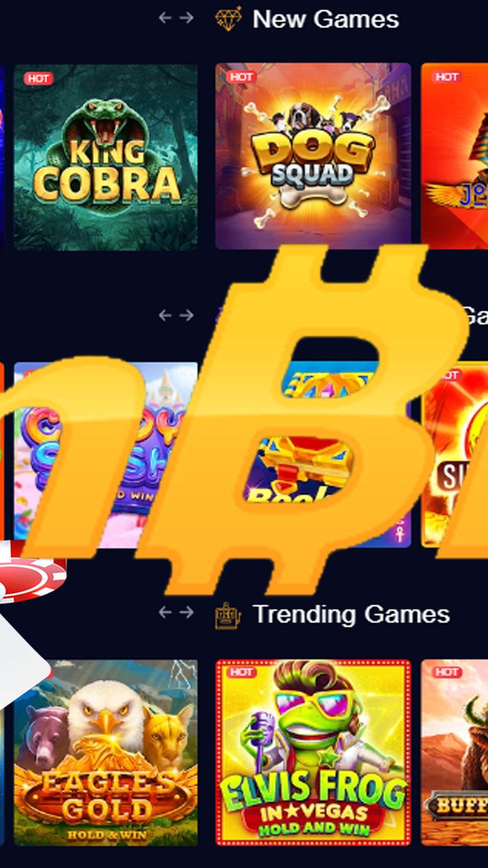Click the right arrow beside New Games
The width and height of the screenshot is (488, 868).
[187, 18]
